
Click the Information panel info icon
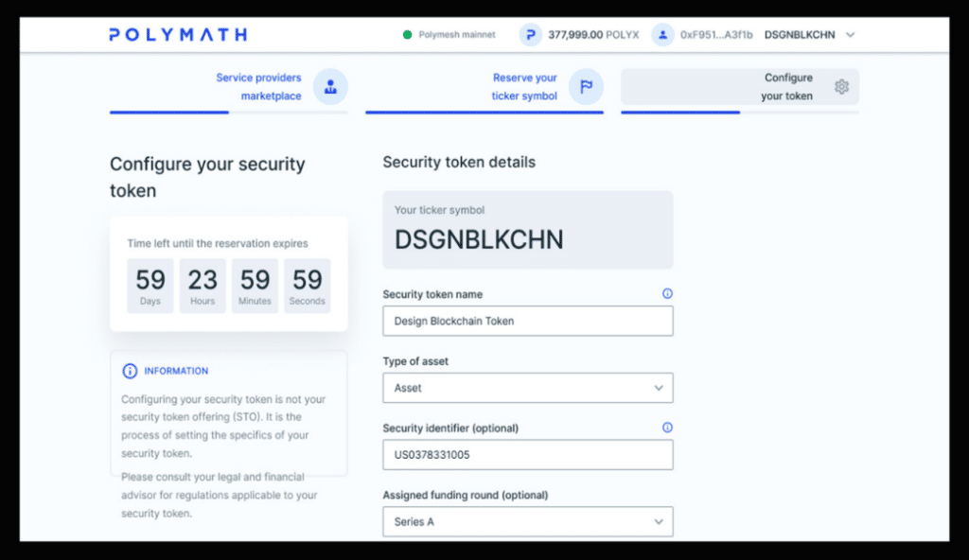tap(130, 371)
